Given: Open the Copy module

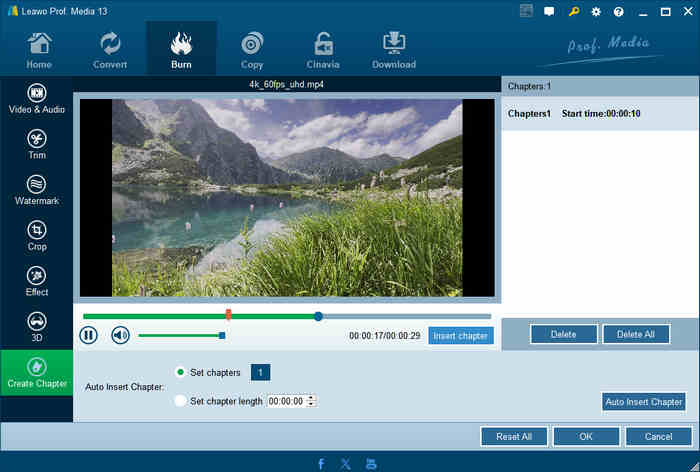Looking at the screenshot, I should tap(252, 50).
